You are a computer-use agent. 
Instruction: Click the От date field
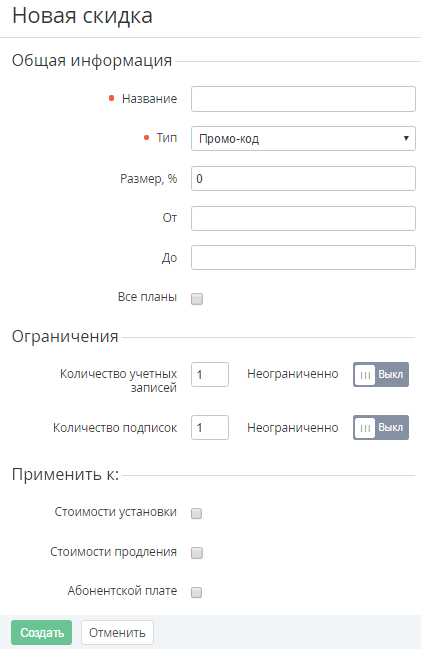(x=303, y=218)
